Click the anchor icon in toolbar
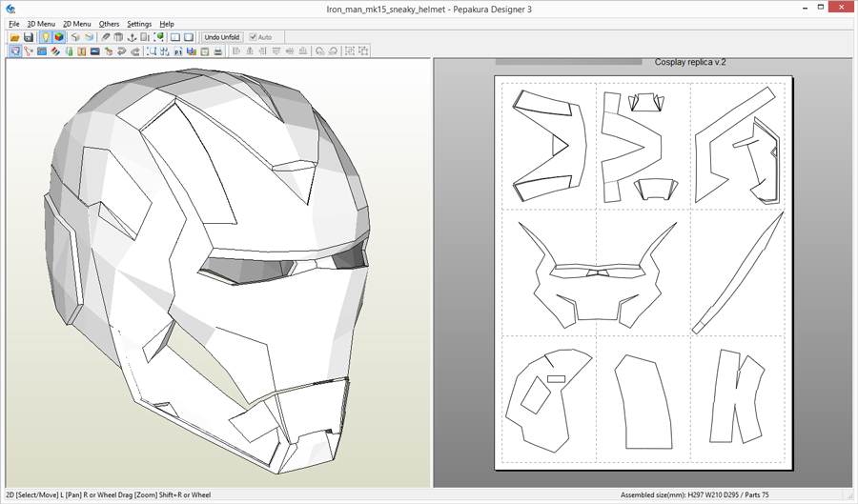The height and width of the screenshot is (504, 858). coord(132,37)
